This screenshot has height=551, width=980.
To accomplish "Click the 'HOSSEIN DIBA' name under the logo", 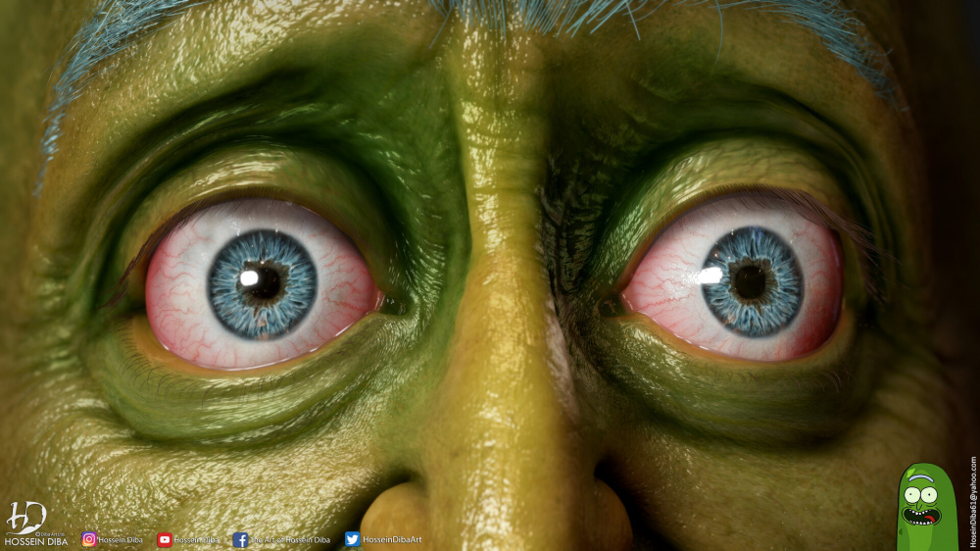I will pyautogui.click(x=36, y=541).
